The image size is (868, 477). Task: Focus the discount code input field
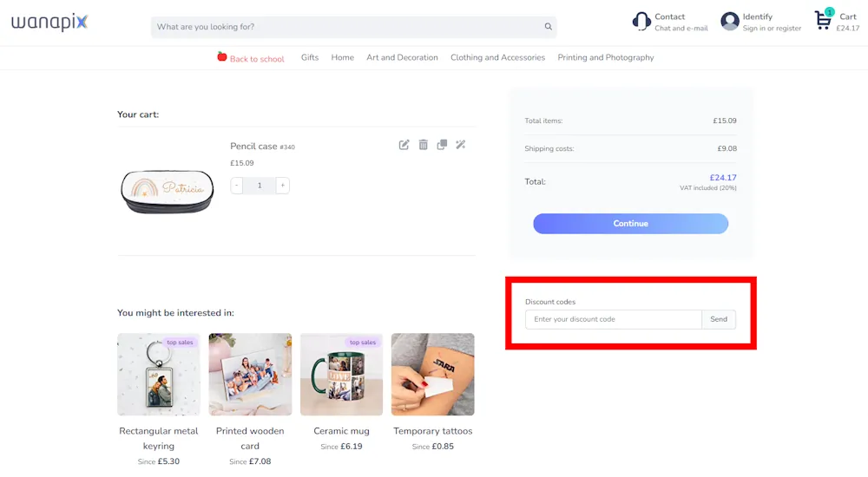coord(613,319)
